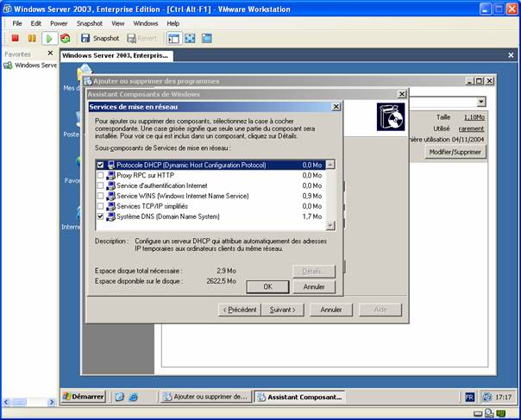521x420 pixels.
Task: Uncheck the Protocole DHCP checkbox
Action: tap(100, 165)
